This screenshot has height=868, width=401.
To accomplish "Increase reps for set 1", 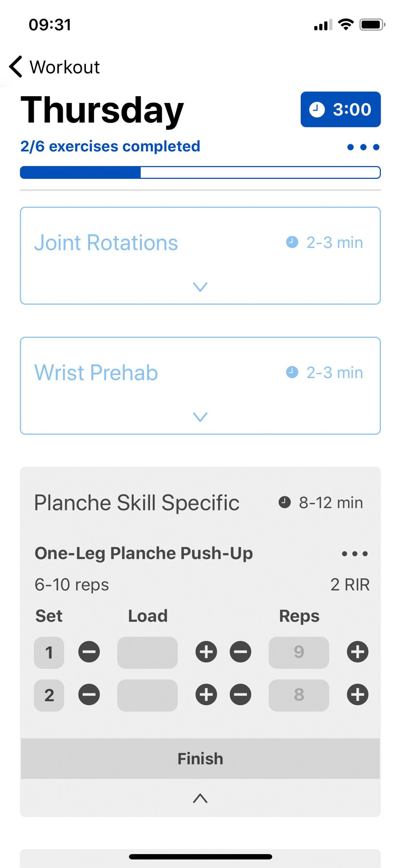I will (x=357, y=652).
